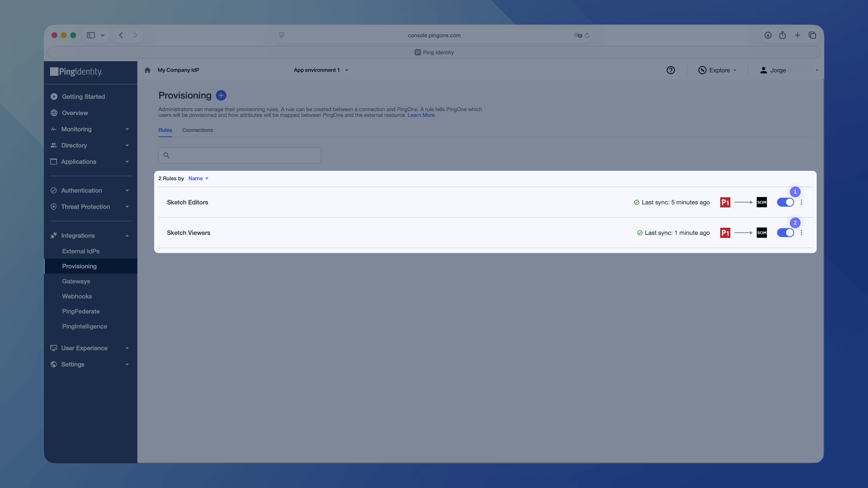Click the reader page icon in address bar
The width and height of the screenshot is (868, 488).
tap(282, 35)
